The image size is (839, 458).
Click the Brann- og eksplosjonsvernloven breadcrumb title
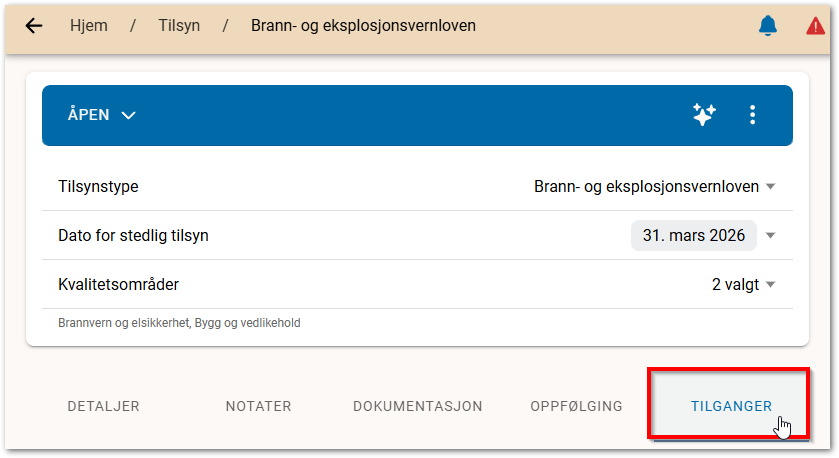(x=363, y=25)
